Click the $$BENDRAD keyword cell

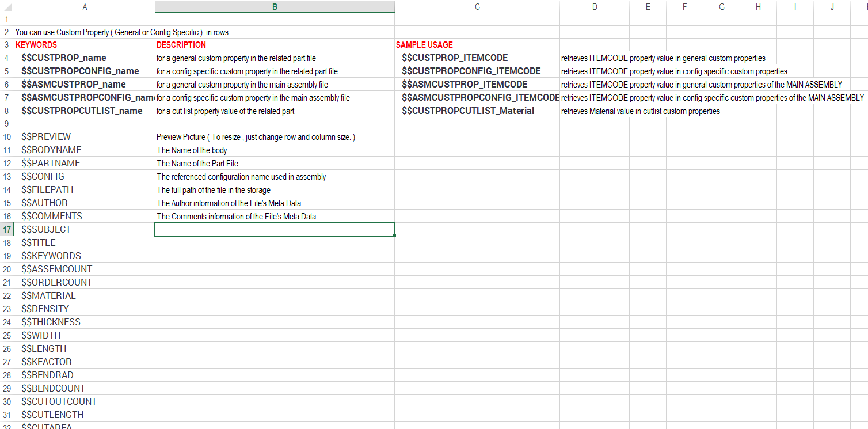click(85, 375)
